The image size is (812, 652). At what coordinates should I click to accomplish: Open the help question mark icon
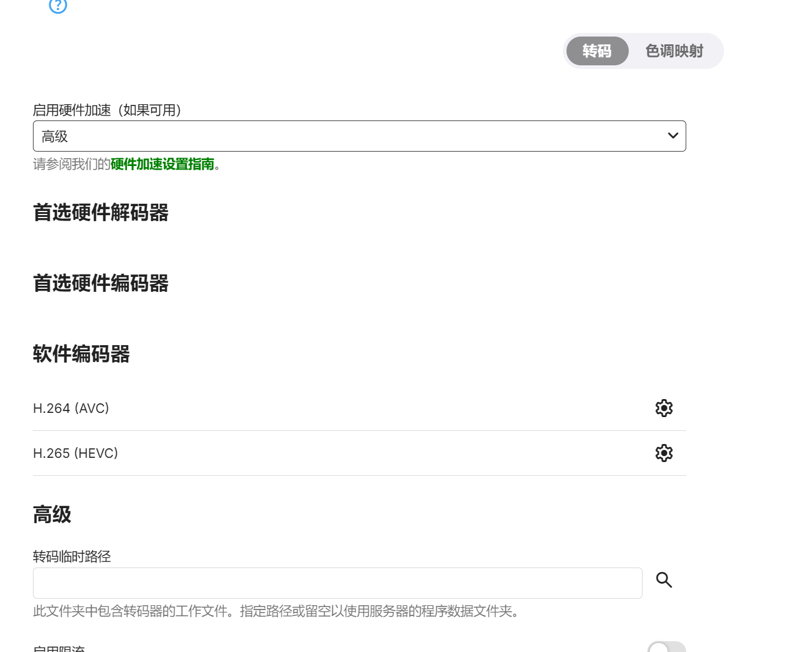[x=58, y=5]
